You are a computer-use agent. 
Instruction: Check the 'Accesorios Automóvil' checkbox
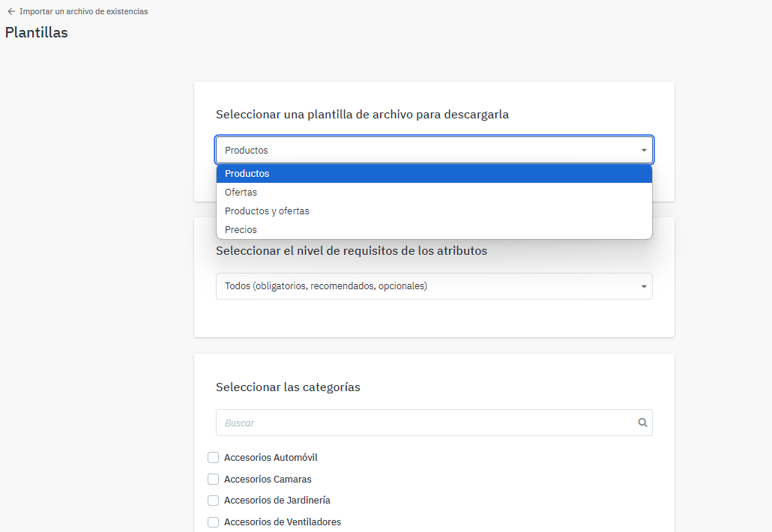(x=213, y=458)
